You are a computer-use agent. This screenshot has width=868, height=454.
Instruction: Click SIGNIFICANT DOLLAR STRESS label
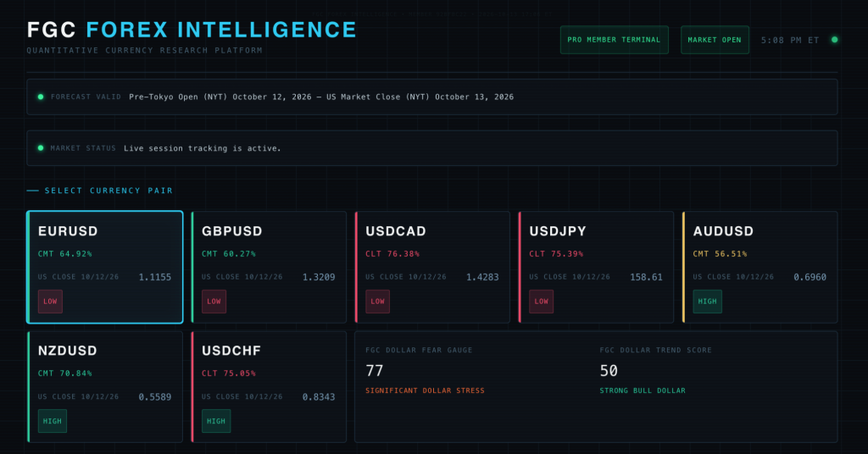426,390
